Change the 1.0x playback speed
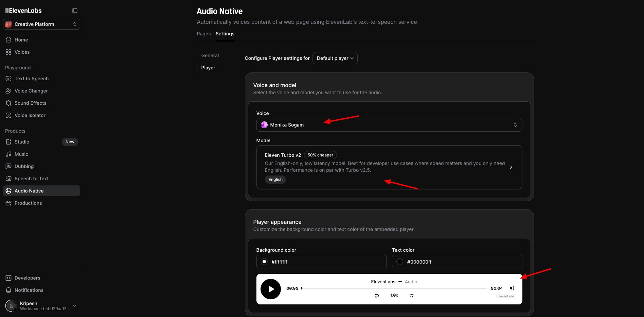This screenshot has width=644, height=317. coord(394,295)
